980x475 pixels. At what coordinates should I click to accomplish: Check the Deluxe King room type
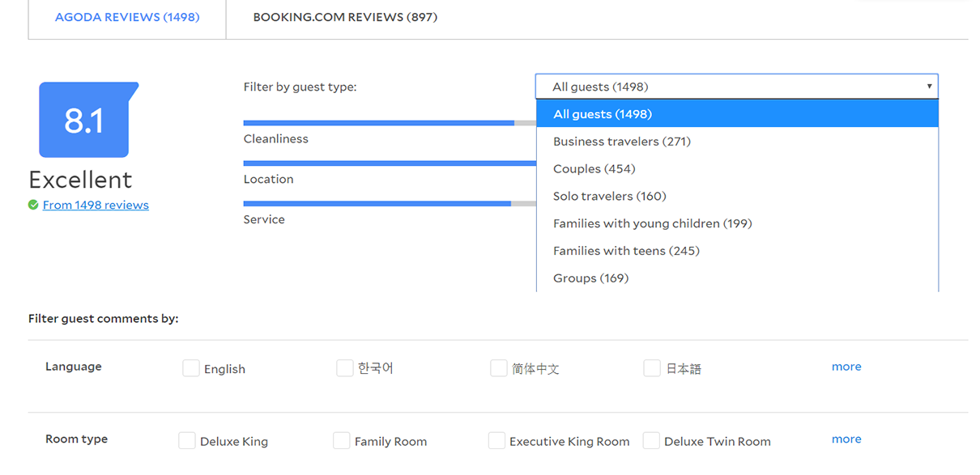(187, 440)
